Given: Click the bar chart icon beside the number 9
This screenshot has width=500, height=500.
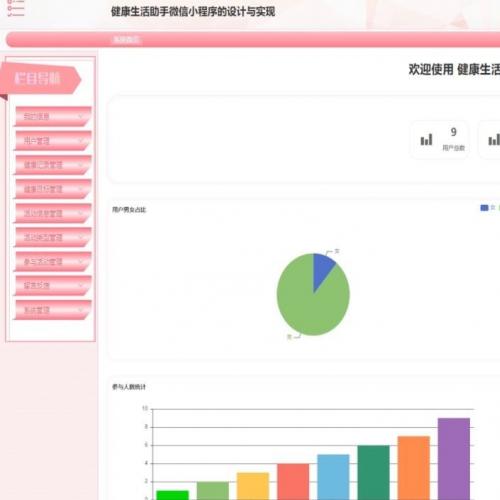Looking at the screenshot, I should (x=426, y=140).
